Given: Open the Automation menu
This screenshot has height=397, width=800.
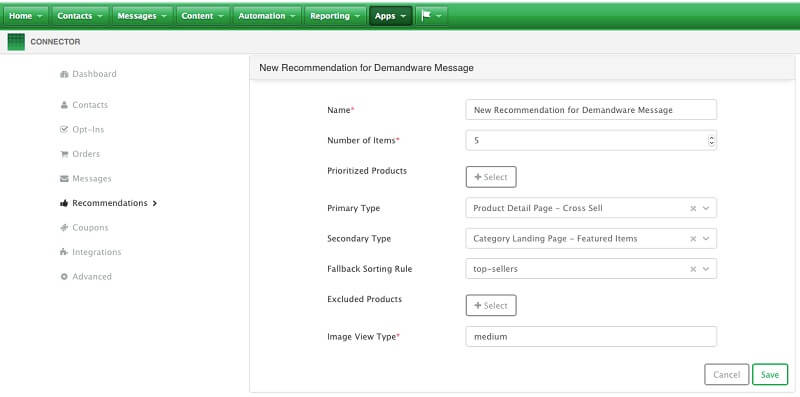Looking at the screenshot, I should click(x=267, y=16).
